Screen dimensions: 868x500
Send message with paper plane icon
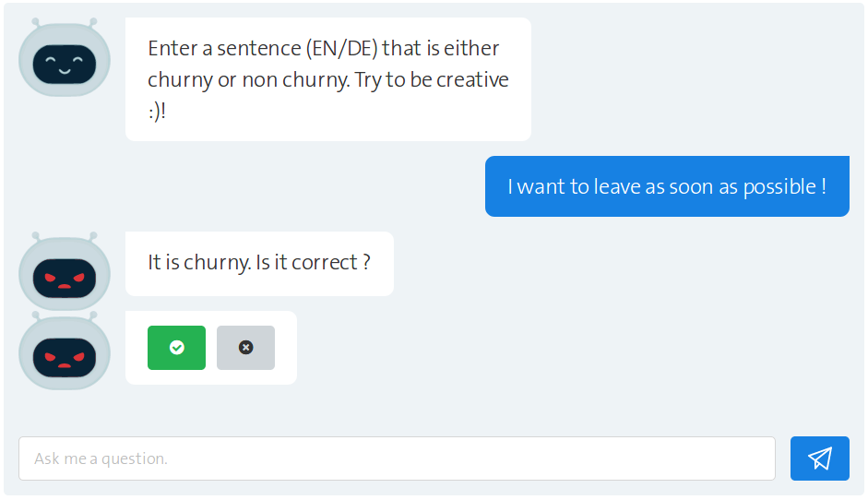(819, 458)
